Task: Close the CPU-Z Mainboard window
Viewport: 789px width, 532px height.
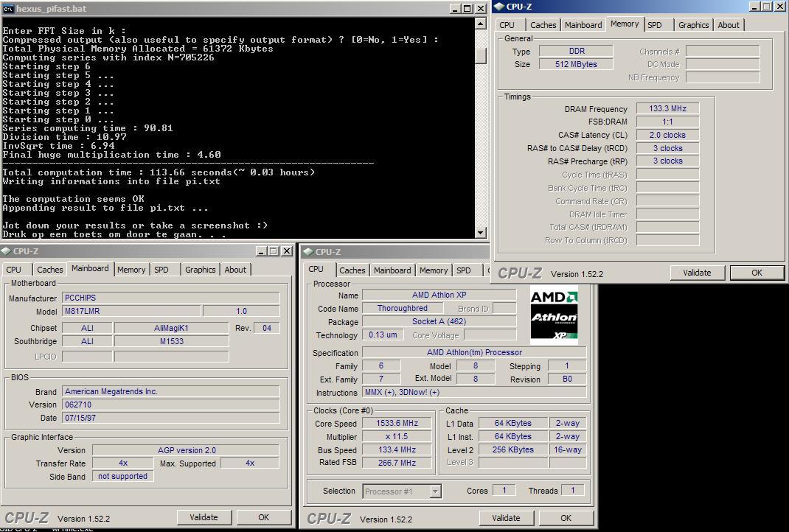Action: [x=287, y=251]
